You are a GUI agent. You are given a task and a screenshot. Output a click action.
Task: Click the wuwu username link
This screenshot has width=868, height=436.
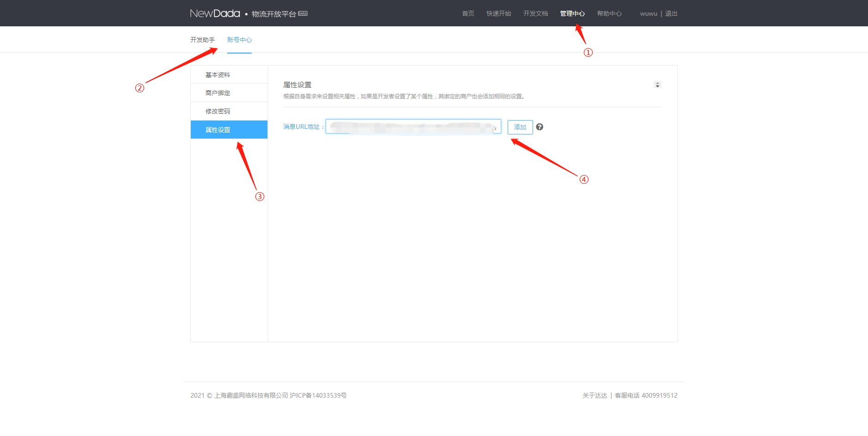pyautogui.click(x=648, y=13)
